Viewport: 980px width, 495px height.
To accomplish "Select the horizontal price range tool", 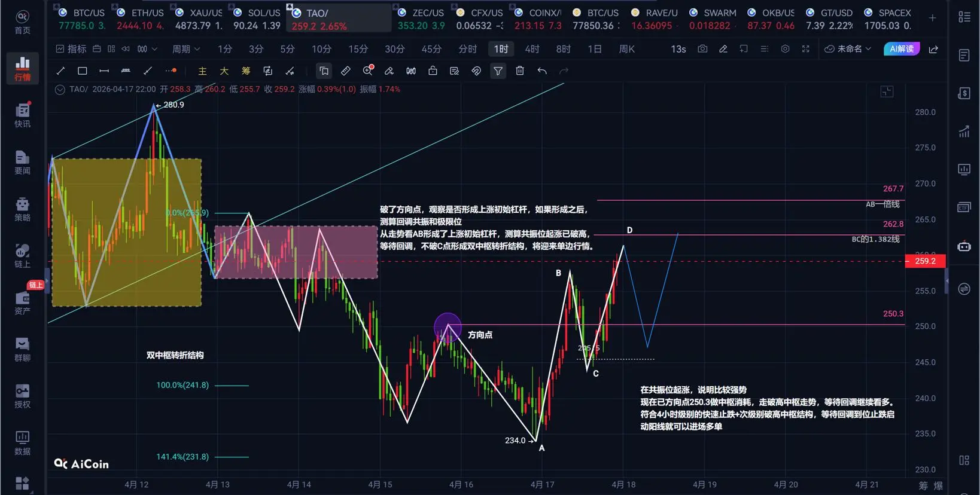I will 104,71.
